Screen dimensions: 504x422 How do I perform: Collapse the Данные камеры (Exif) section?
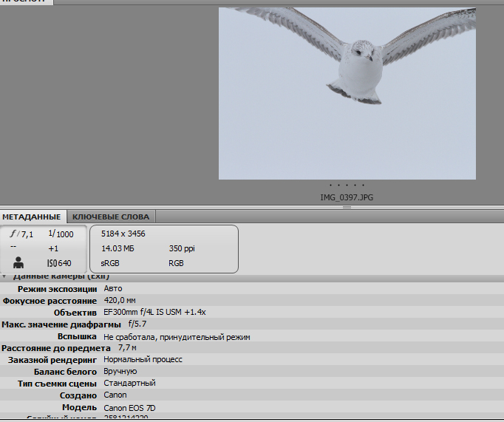coord(4,276)
